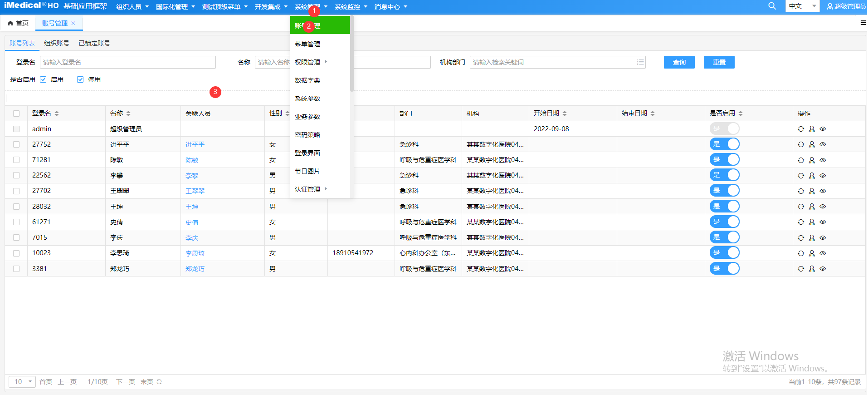The height and width of the screenshot is (395, 868).
Task: Click reset-password icon for account 27752
Action: point(801,144)
